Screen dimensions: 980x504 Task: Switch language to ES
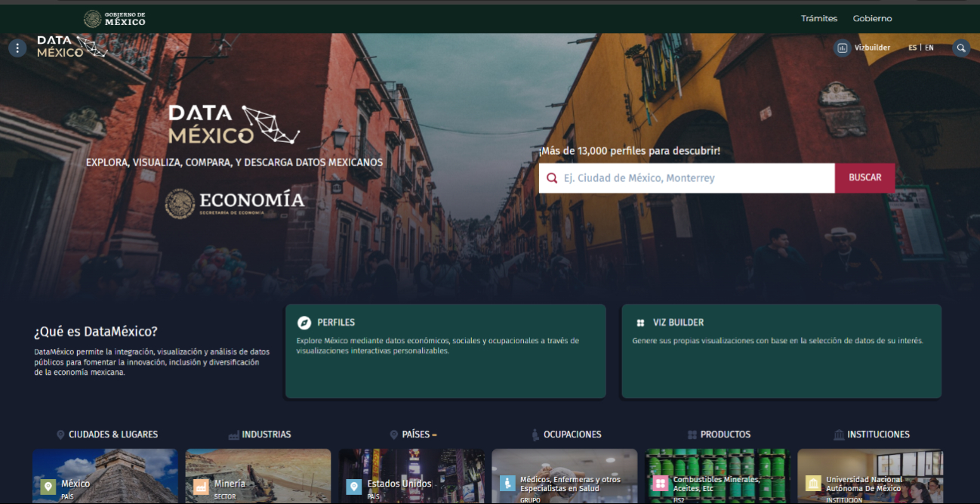click(913, 48)
